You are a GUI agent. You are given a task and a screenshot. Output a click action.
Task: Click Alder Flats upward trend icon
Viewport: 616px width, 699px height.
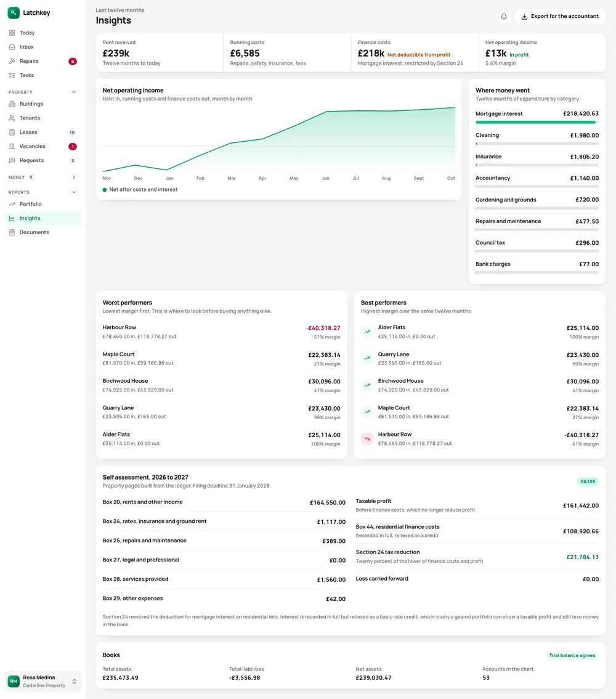(x=367, y=332)
